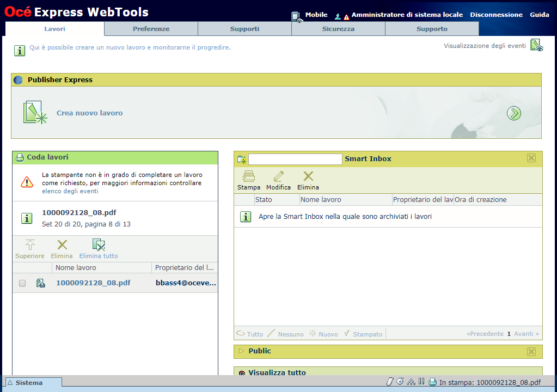Screen dimensions: 557x392
Task: Click the Visualizza tutto eye icon
Action: (x=242, y=373)
